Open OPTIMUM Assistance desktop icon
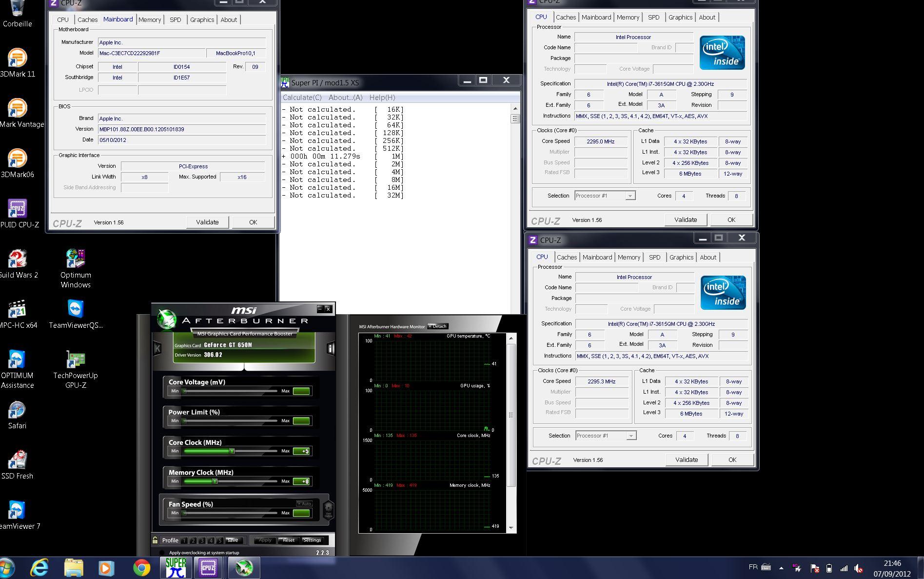Viewport: 924px width, 579px height. pyautogui.click(x=17, y=369)
